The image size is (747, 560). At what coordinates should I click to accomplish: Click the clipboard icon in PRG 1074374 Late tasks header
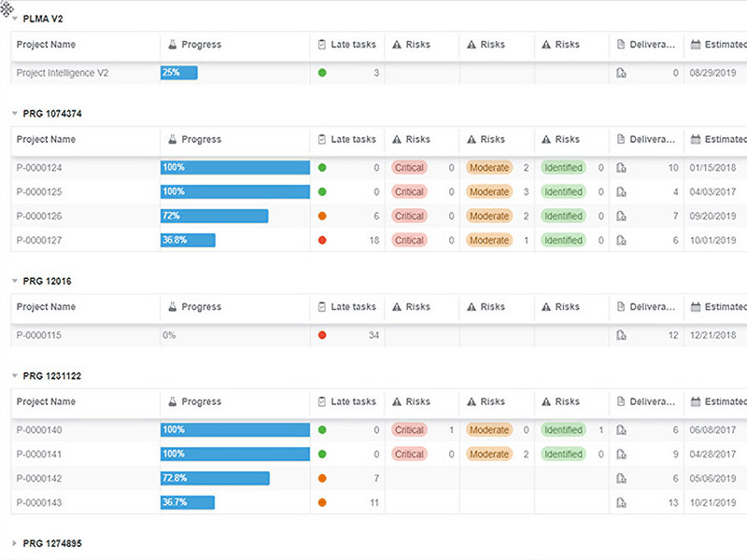click(x=322, y=140)
